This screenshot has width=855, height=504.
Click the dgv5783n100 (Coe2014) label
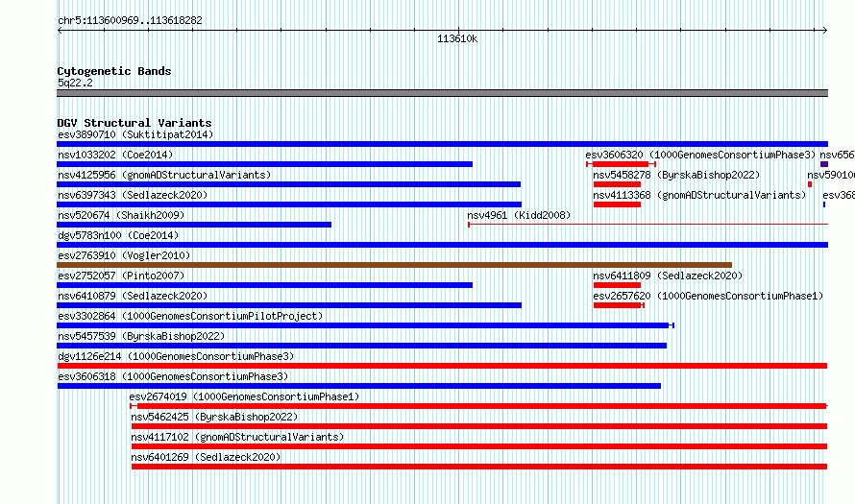118,235
